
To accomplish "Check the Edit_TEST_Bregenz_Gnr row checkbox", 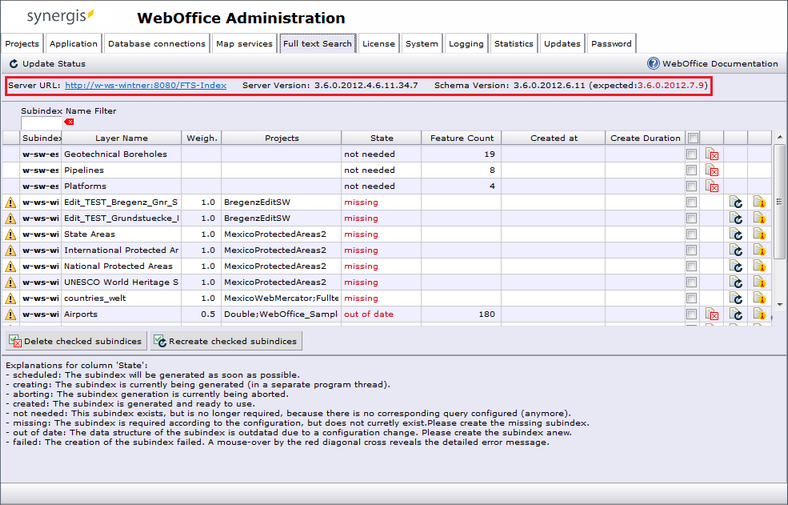I will 692,202.
